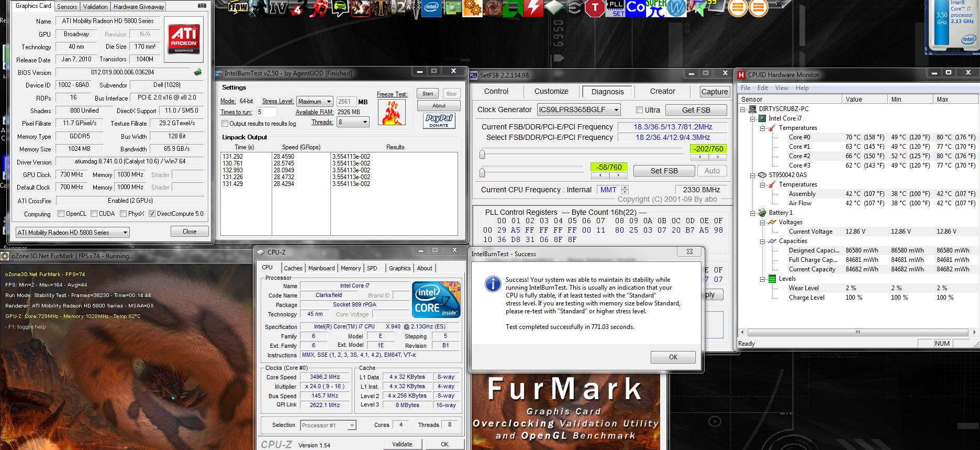Switch to the Control tab in SetFSB
Viewport: 980px width, 450px height.
(496, 91)
